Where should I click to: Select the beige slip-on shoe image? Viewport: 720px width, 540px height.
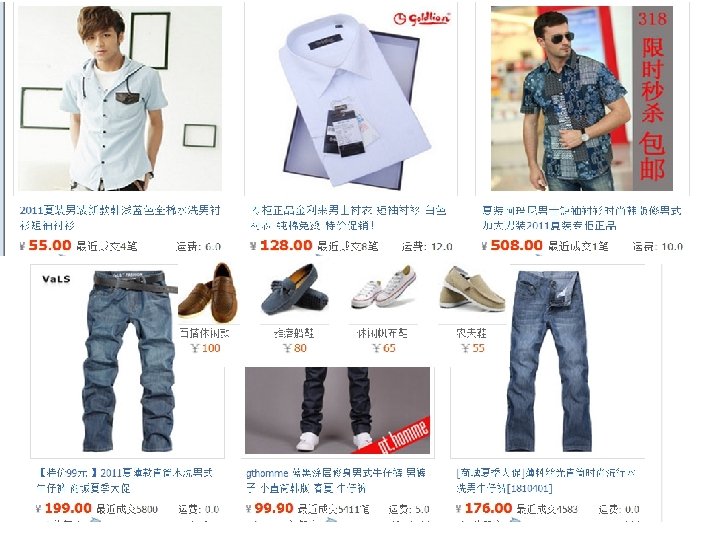(x=471, y=289)
